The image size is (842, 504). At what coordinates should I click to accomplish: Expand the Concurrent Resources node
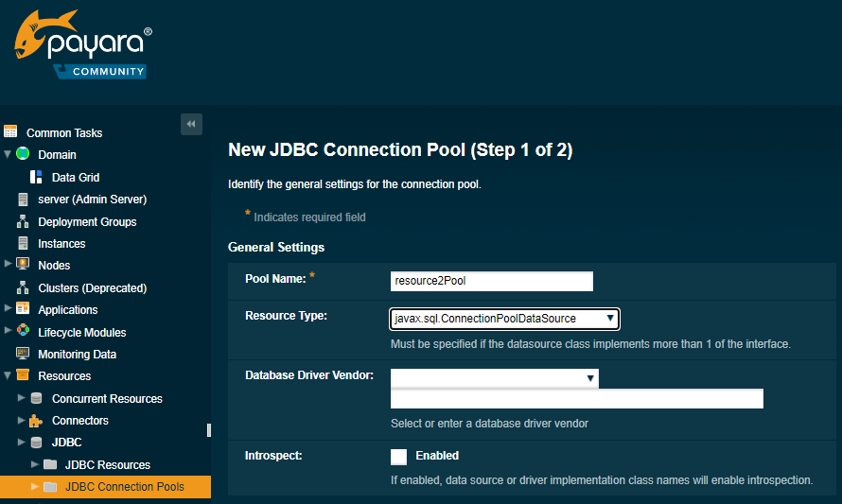(x=22, y=398)
